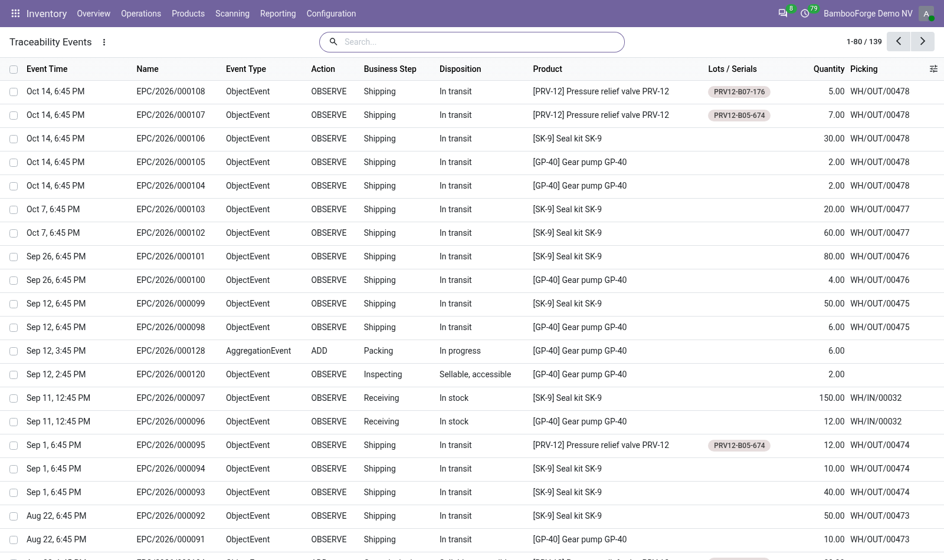The image size is (944, 560).
Task: Go to the previous page arrow
Action: tap(899, 42)
